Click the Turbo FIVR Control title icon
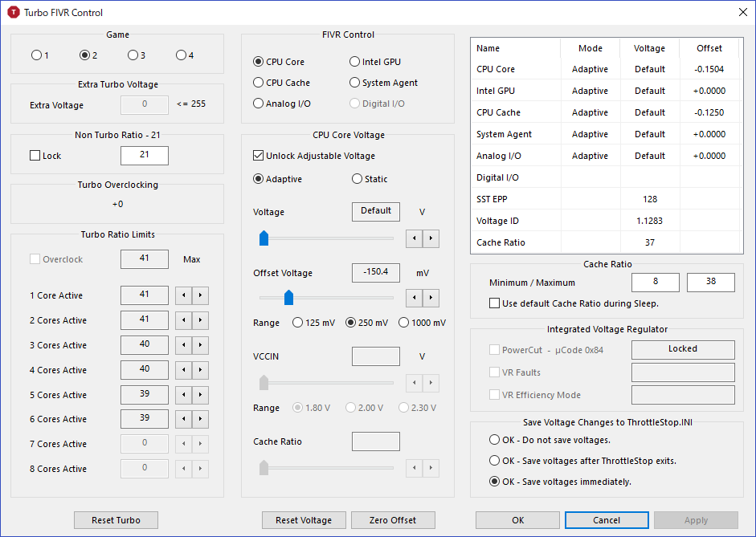Viewport: 756px width, 537px height. (x=14, y=13)
